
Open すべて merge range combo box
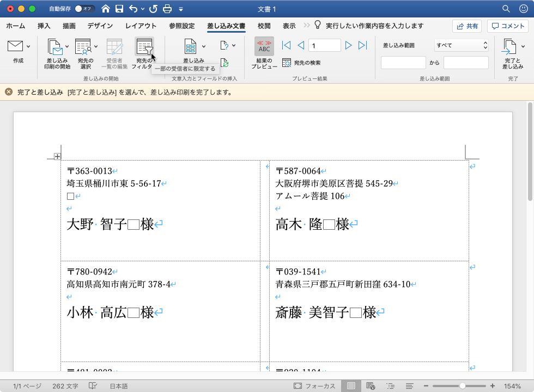pos(462,45)
